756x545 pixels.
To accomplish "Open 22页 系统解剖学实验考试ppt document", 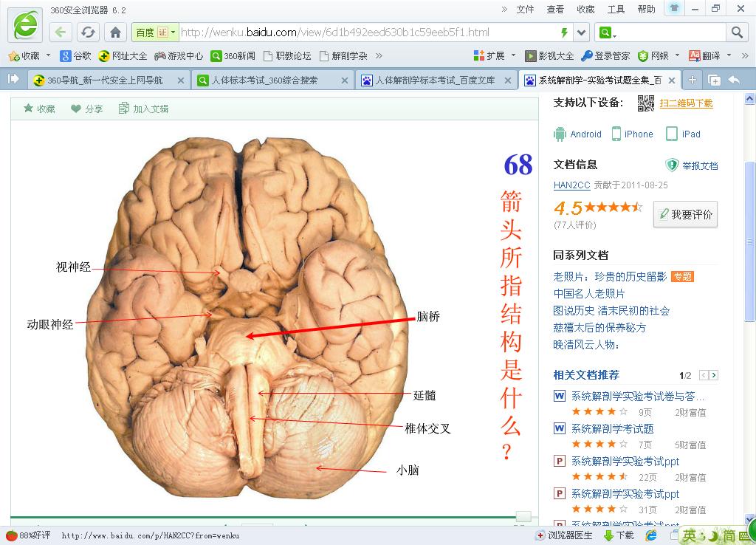I will [x=625, y=462].
